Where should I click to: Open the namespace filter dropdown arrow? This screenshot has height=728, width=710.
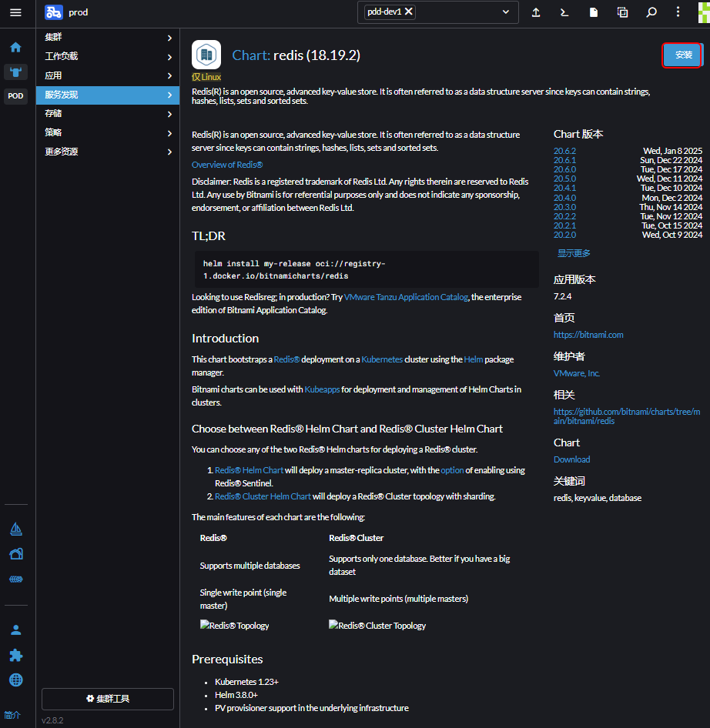(x=506, y=12)
